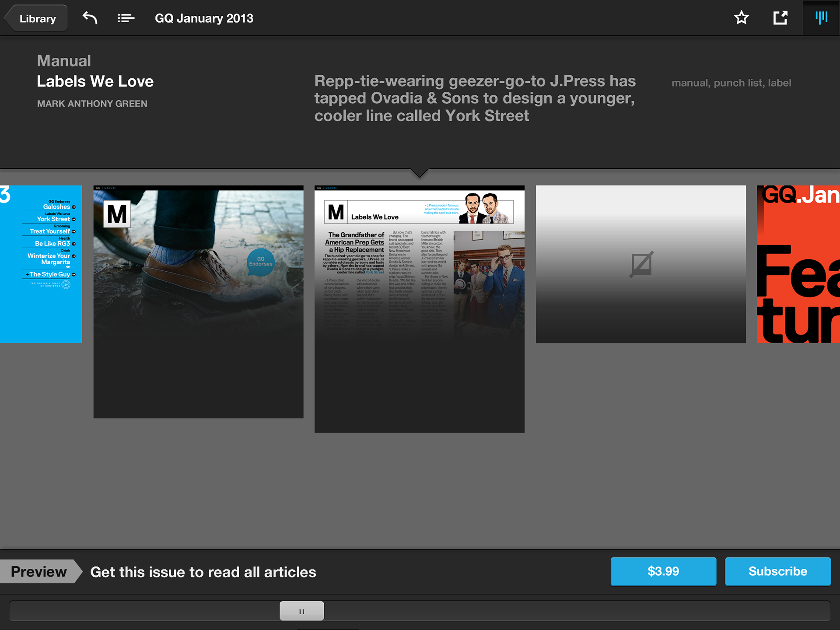Click 'Get this issue to read all articles'

203,572
